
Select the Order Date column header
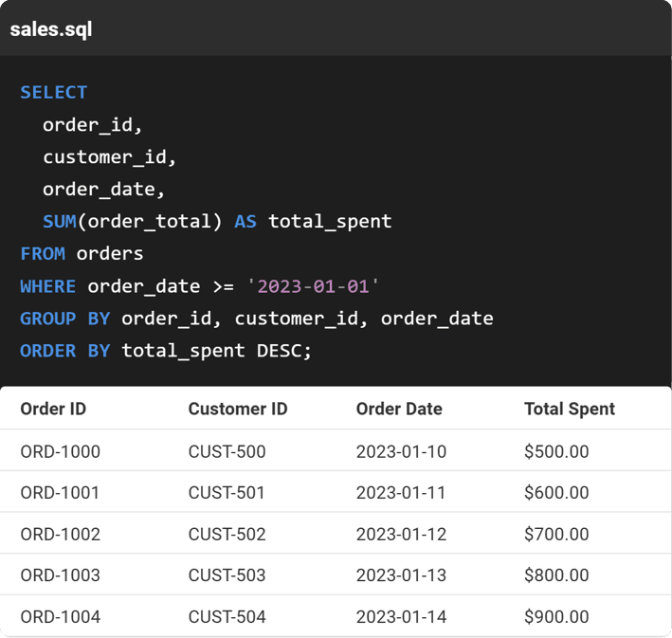(399, 409)
